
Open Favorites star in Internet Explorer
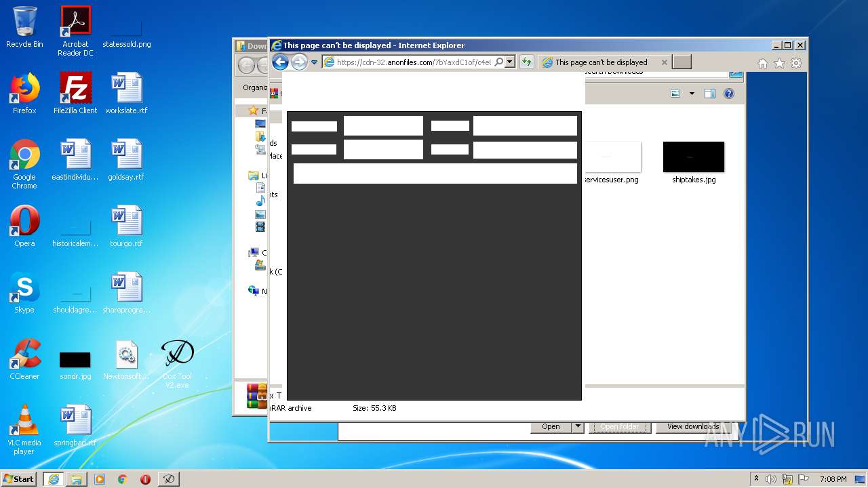pos(779,63)
